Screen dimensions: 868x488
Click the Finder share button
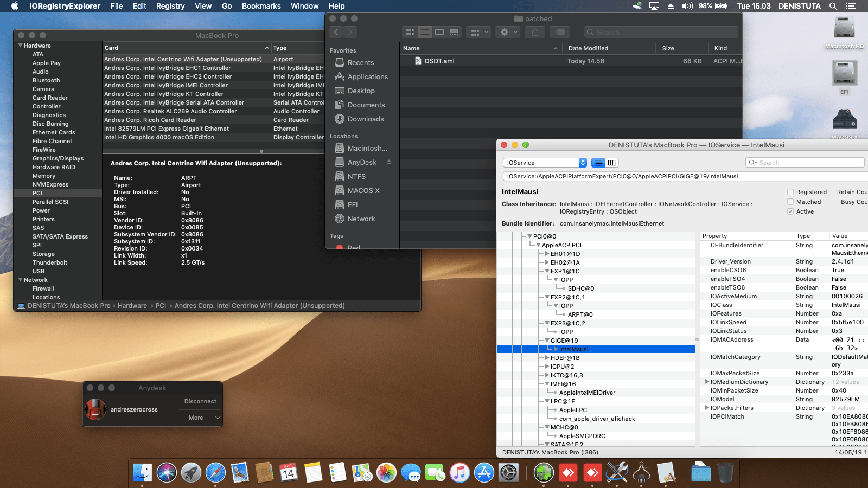coord(535,32)
